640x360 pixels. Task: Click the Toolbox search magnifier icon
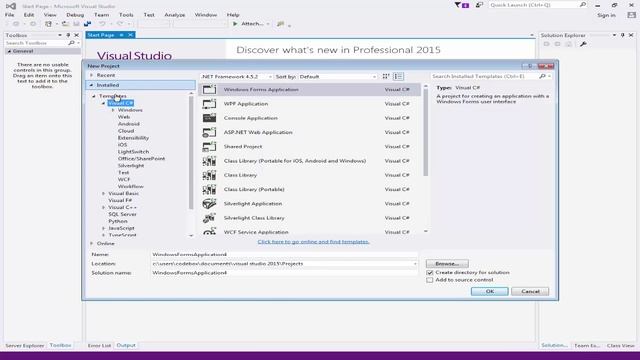click(71, 43)
